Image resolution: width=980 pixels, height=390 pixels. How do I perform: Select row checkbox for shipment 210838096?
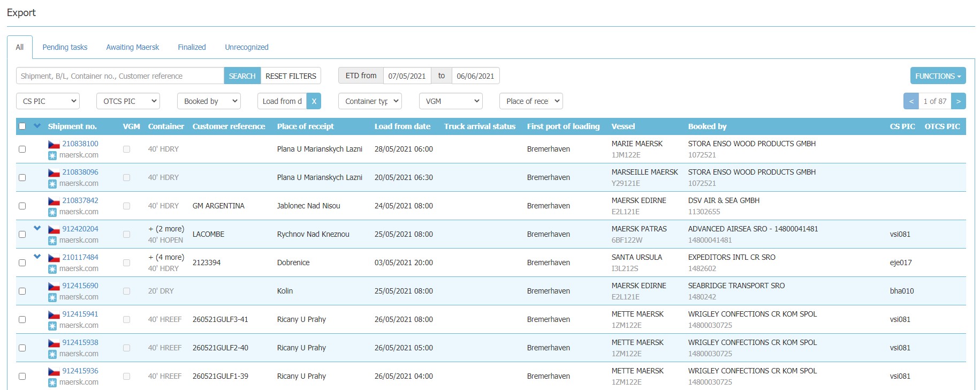22,177
